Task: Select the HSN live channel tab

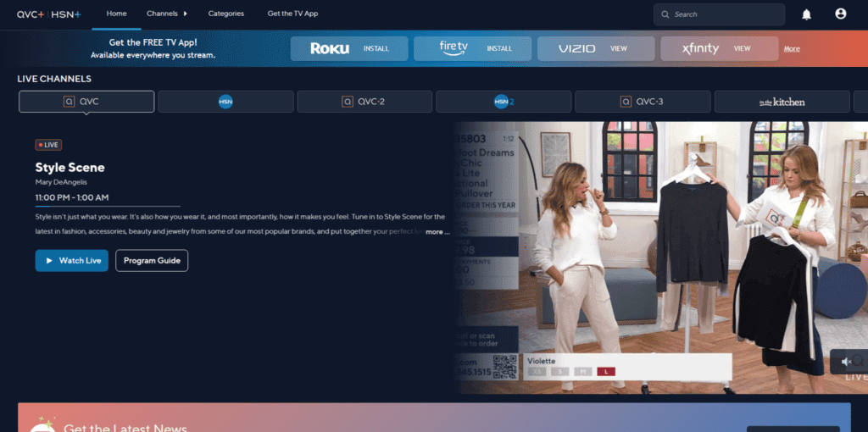Action: 225,102
